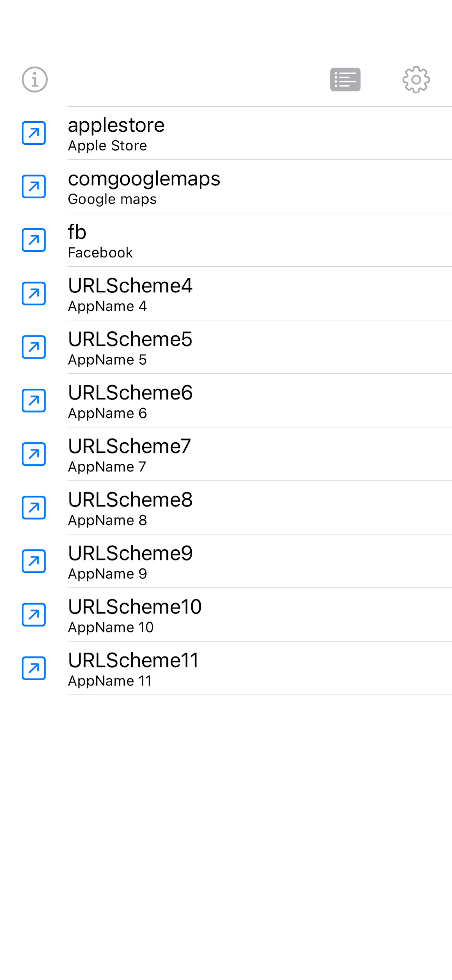Tap the open arrow icon beside URLScheme11
The height and width of the screenshot is (980, 452).
34,668
